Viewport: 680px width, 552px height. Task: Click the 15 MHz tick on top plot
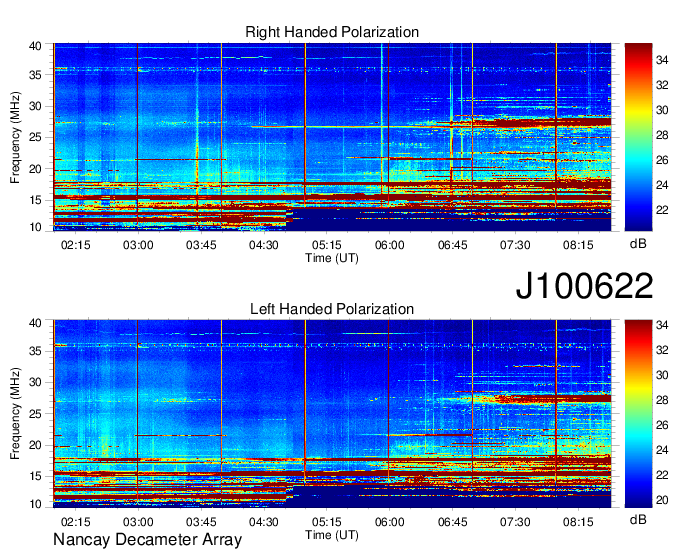click(35, 200)
